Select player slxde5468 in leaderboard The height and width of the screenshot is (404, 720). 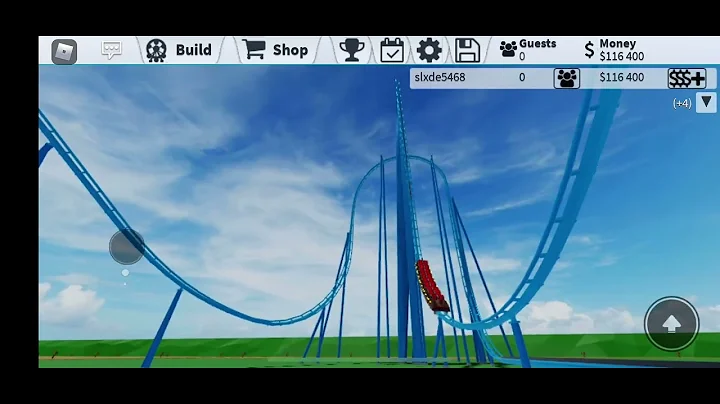pyautogui.click(x=440, y=77)
